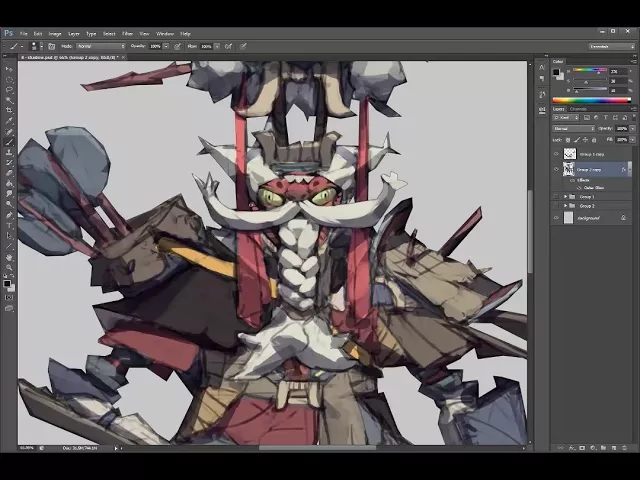Image resolution: width=640 pixels, height=480 pixels.
Task: Expand the Group 2 folder
Action: (x=565, y=206)
